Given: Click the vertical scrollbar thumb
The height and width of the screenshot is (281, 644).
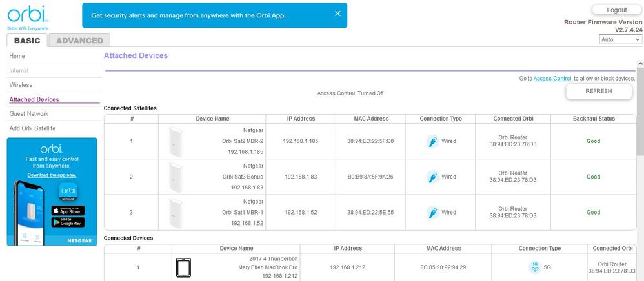Looking at the screenshot, I should [640, 112].
